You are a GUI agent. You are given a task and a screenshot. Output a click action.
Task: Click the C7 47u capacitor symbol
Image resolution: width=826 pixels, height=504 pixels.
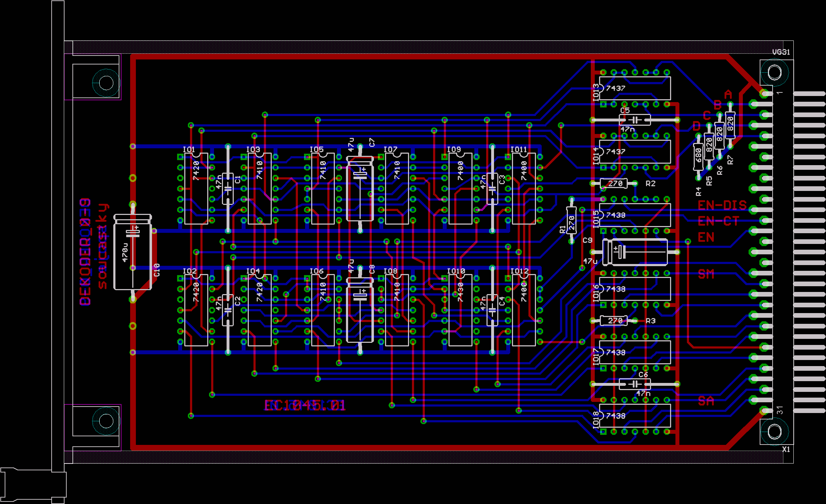pyautogui.click(x=360, y=189)
